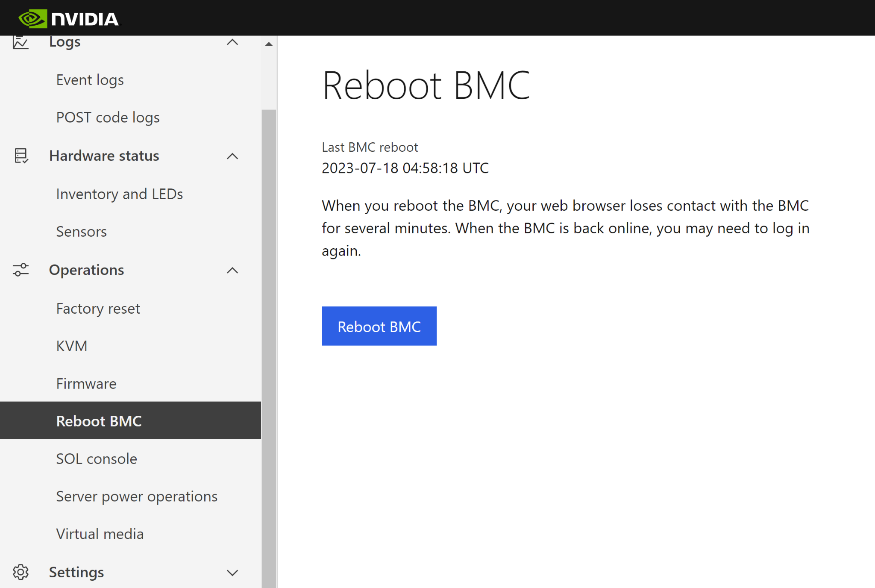Viewport: 875px width, 588px height.
Task: Click the NVIDIA logo in header
Action: [x=68, y=18]
